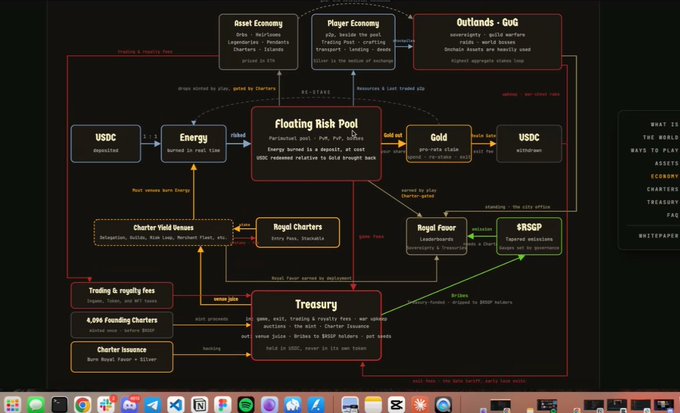
Task: Launch Figma from the dock
Action: (x=223, y=405)
